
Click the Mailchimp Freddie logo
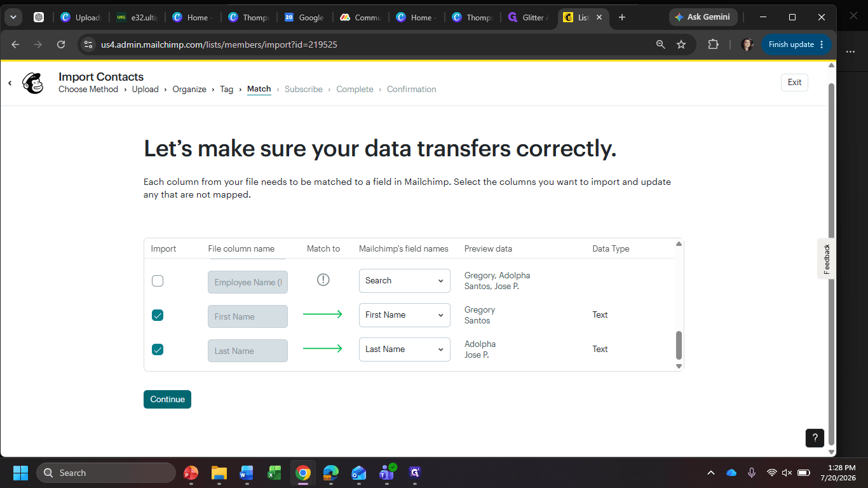(x=33, y=83)
